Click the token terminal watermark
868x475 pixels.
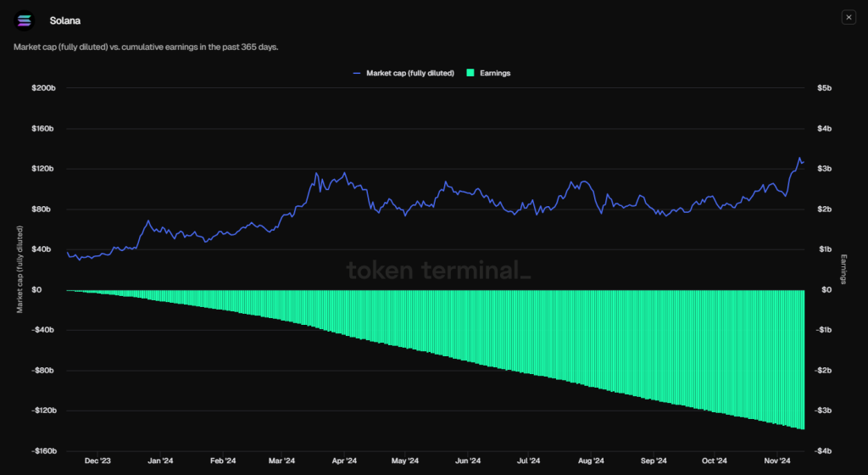(439, 271)
